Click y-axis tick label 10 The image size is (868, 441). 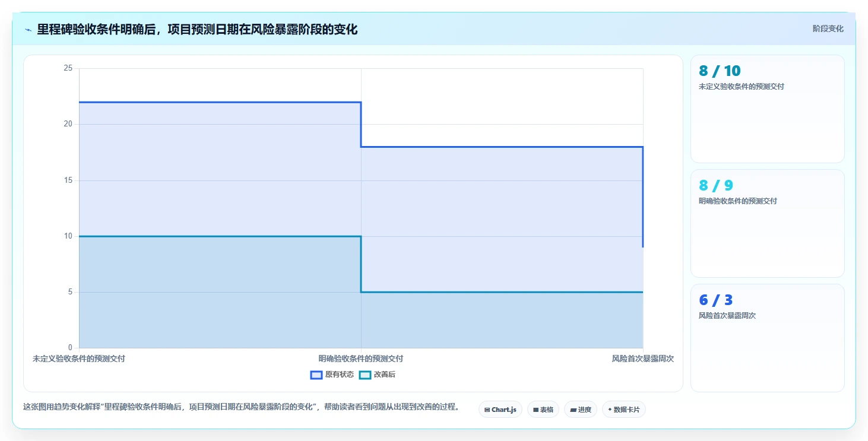(68, 236)
